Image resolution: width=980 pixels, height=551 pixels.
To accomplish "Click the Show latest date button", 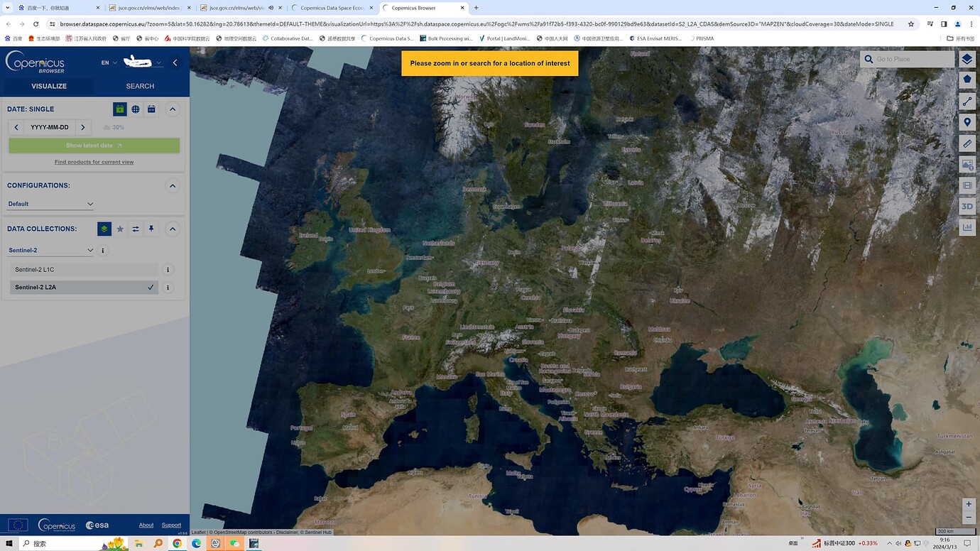I will (x=94, y=145).
